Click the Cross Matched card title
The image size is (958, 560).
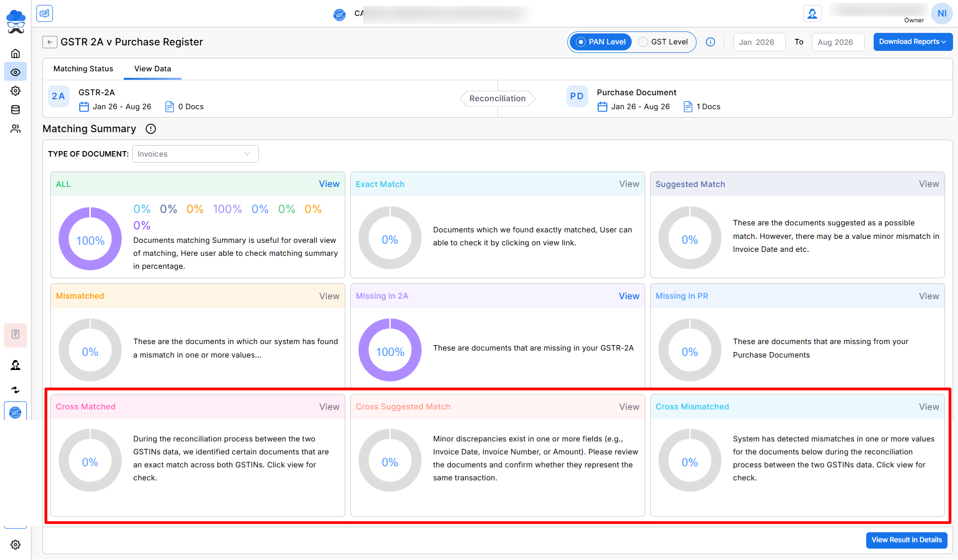[x=86, y=407]
